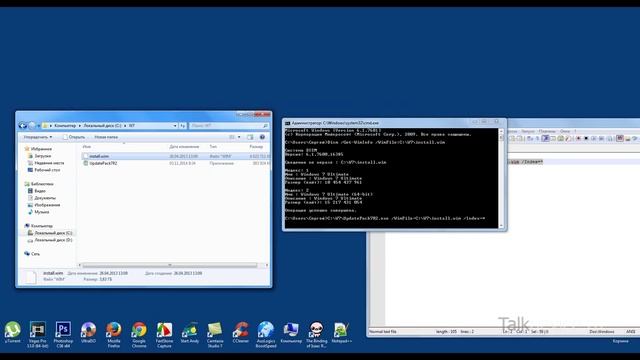Open cmd window system menu icon

click(288, 123)
